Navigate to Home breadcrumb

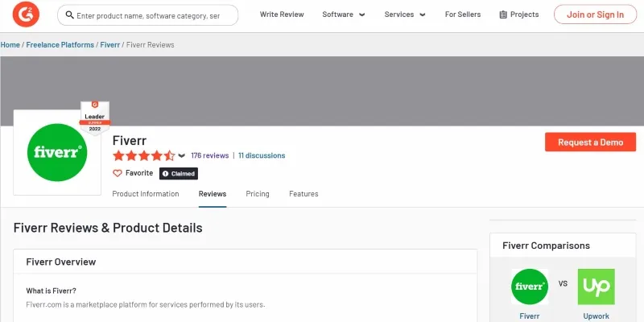(x=10, y=45)
